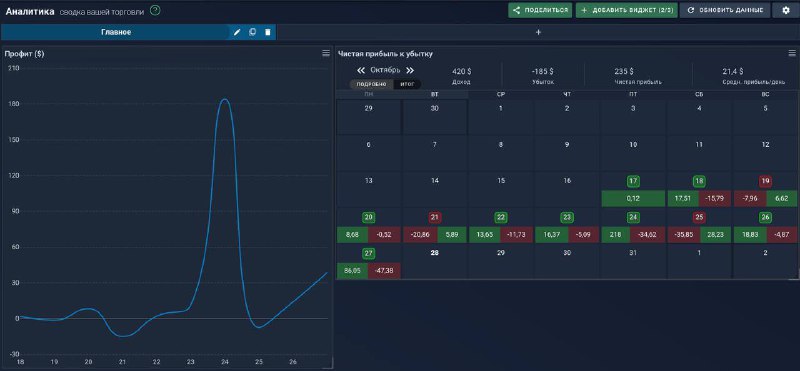
Task: Click the Поделиться button
Action: pyautogui.click(x=540, y=10)
